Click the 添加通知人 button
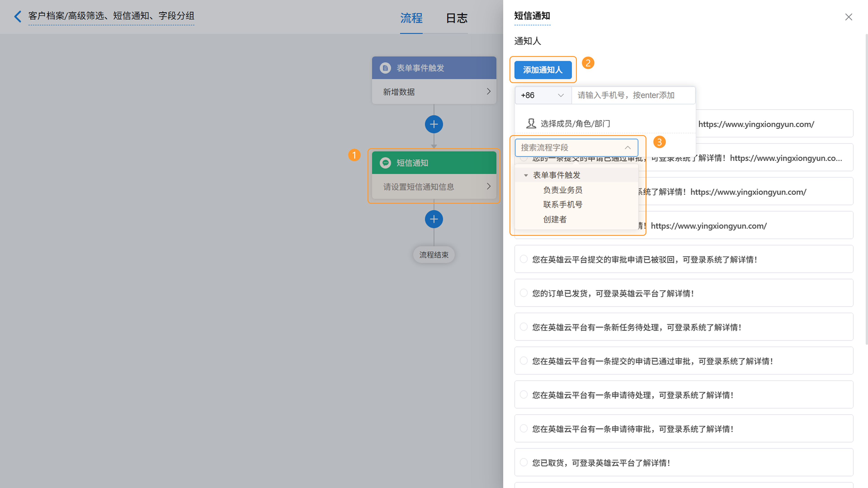This screenshot has width=868, height=488. point(542,70)
